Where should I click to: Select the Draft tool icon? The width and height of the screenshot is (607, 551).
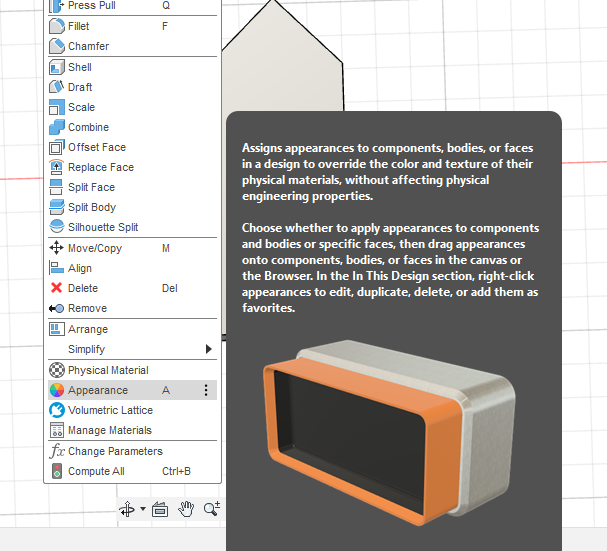tap(57, 87)
